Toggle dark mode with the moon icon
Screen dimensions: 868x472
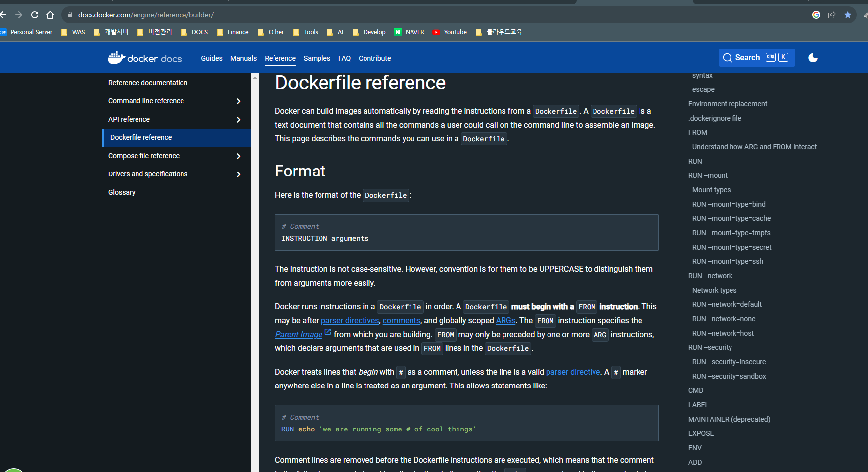[x=813, y=58]
